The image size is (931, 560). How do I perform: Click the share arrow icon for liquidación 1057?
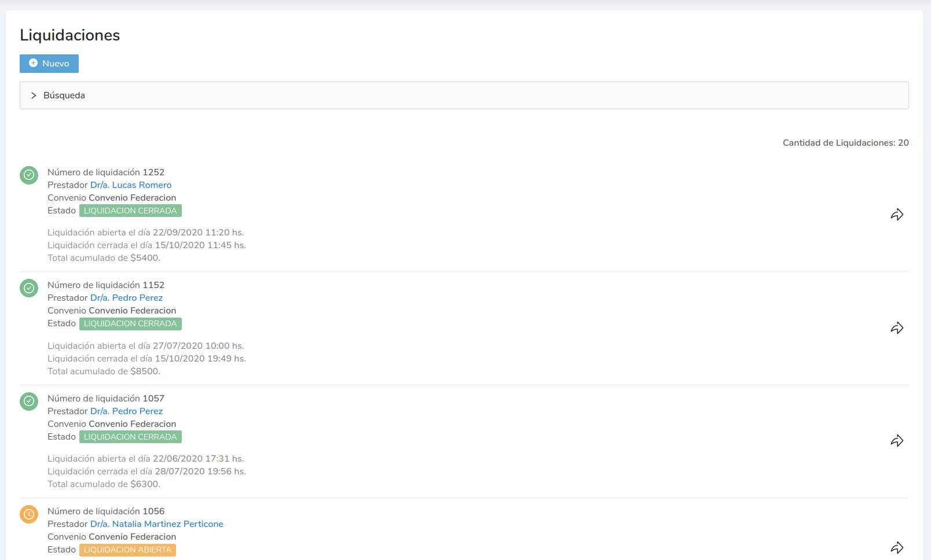tap(897, 441)
